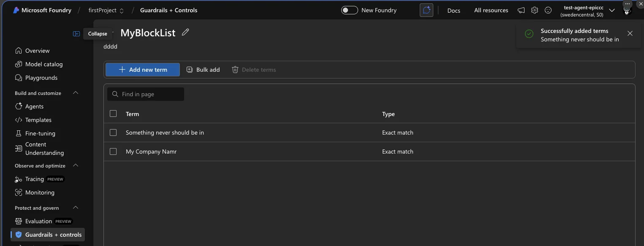Click the Agents sparkle icon
This screenshot has height=246, width=644.
point(19,106)
